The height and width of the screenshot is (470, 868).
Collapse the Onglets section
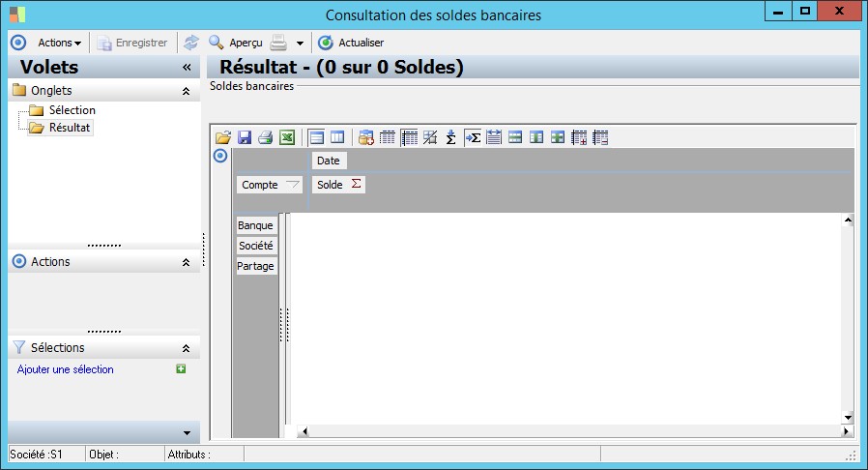click(186, 91)
